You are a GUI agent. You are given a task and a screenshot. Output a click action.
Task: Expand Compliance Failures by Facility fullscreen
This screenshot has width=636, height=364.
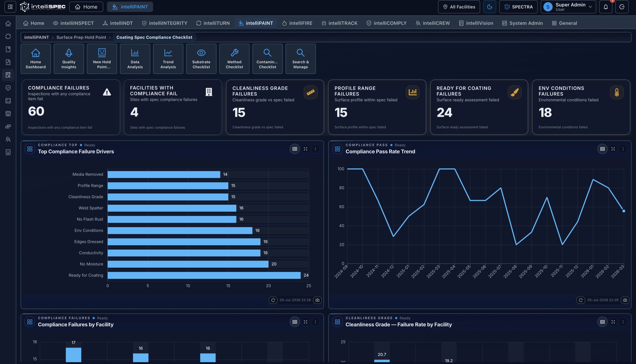(x=305, y=322)
